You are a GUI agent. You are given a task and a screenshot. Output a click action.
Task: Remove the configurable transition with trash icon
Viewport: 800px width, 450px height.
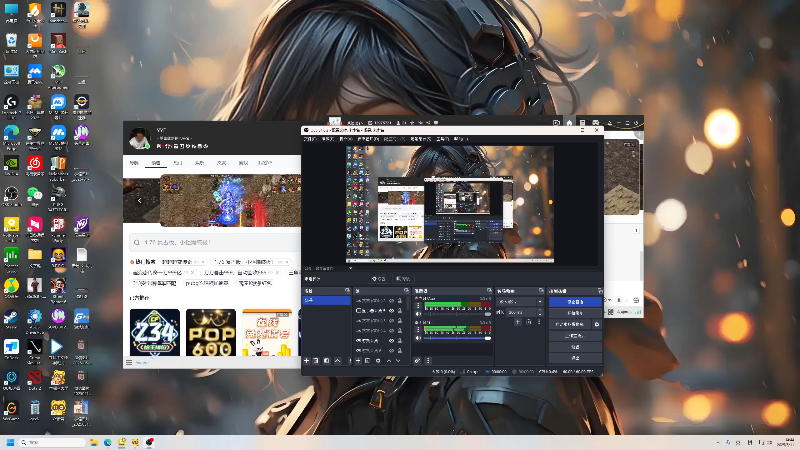[529, 322]
